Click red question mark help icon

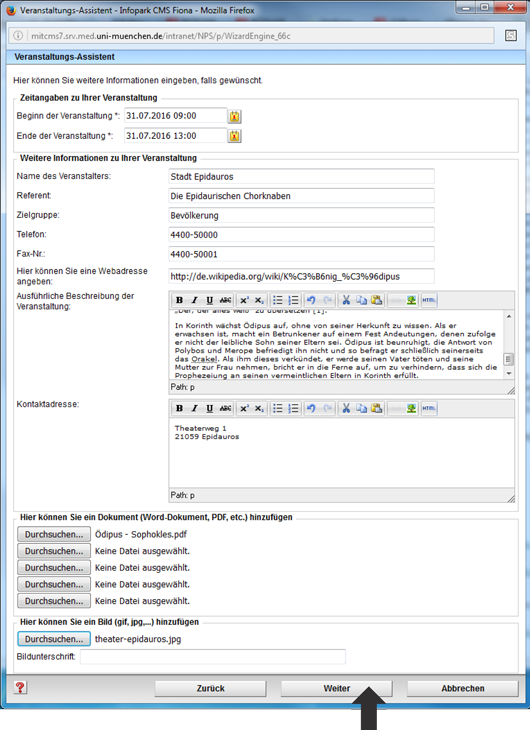tap(20, 688)
